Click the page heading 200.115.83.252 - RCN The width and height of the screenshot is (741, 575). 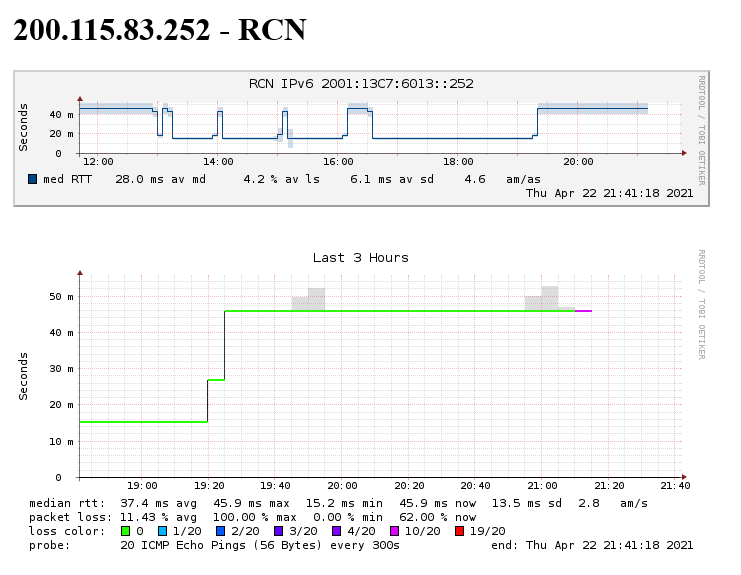160,30
